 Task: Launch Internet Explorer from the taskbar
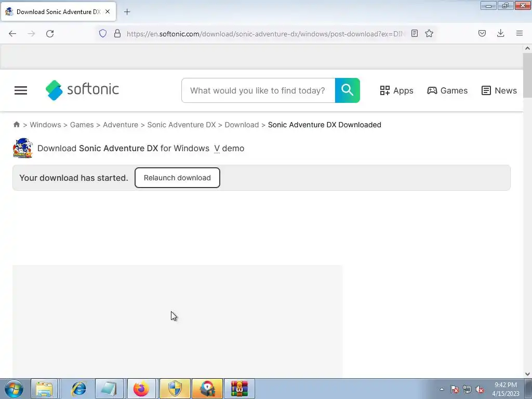coord(79,389)
